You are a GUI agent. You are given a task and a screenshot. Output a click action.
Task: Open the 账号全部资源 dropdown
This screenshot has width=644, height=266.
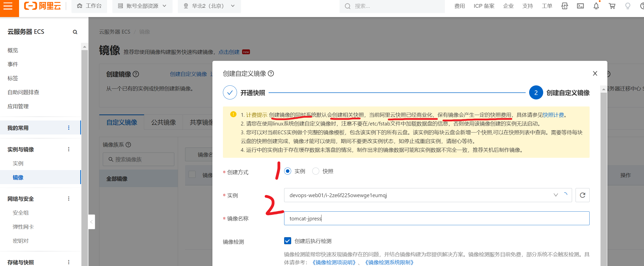[x=142, y=6]
